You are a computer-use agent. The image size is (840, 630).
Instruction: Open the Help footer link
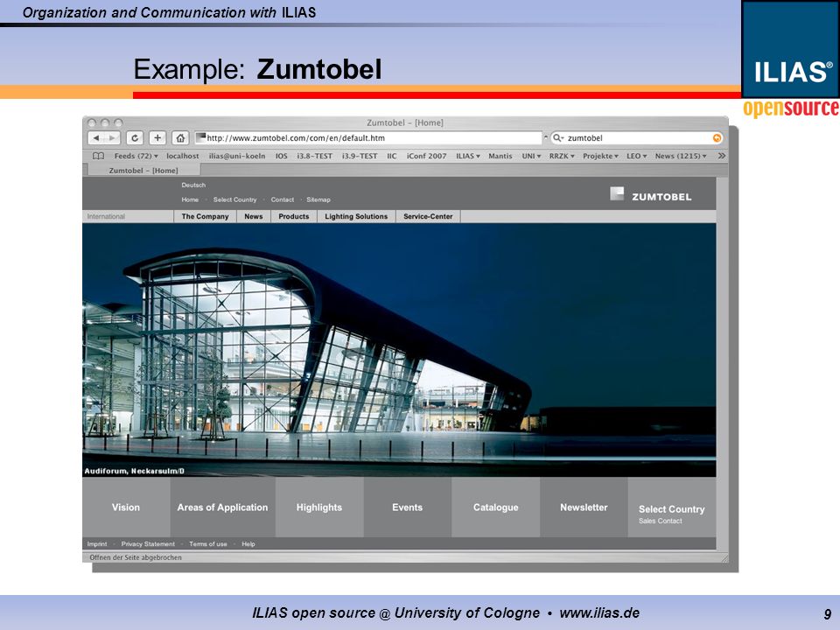[x=248, y=543]
